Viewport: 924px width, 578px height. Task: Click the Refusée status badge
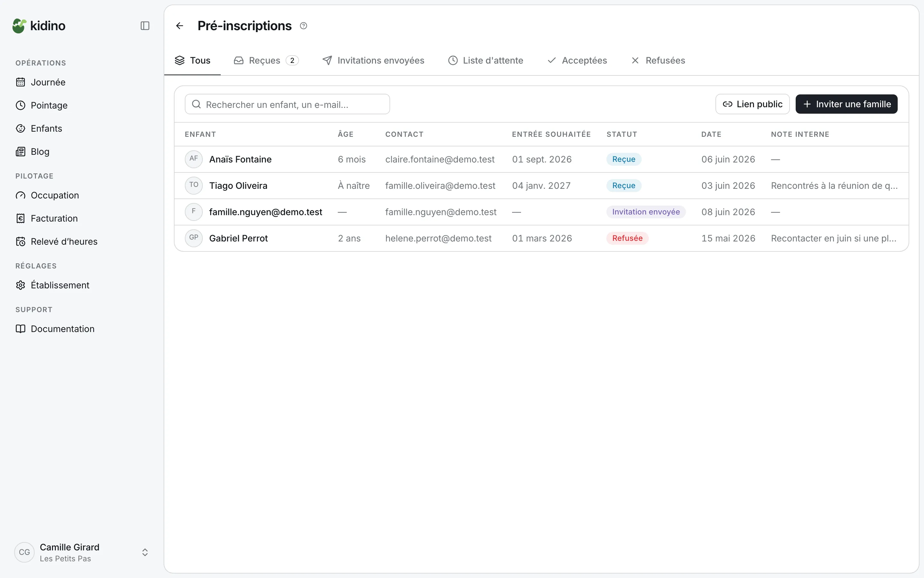point(627,238)
